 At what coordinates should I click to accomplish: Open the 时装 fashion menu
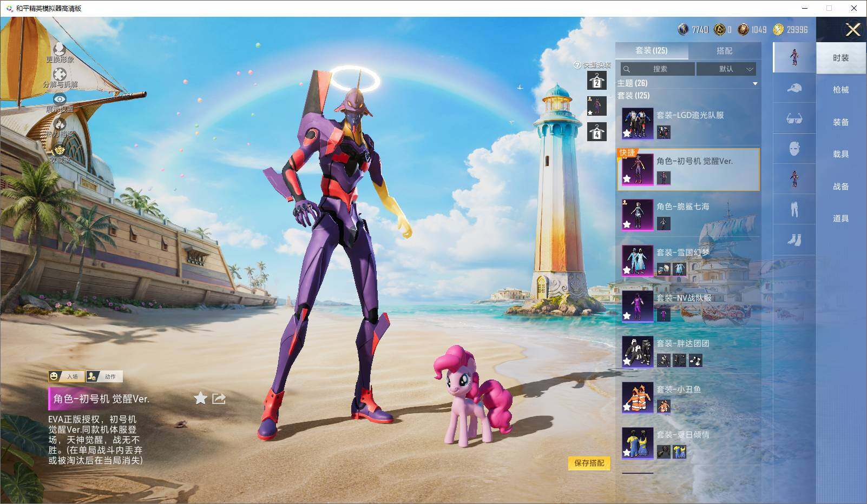[x=841, y=58]
